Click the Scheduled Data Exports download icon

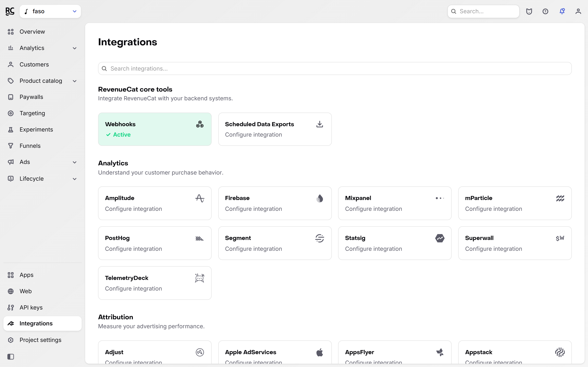point(320,124)
